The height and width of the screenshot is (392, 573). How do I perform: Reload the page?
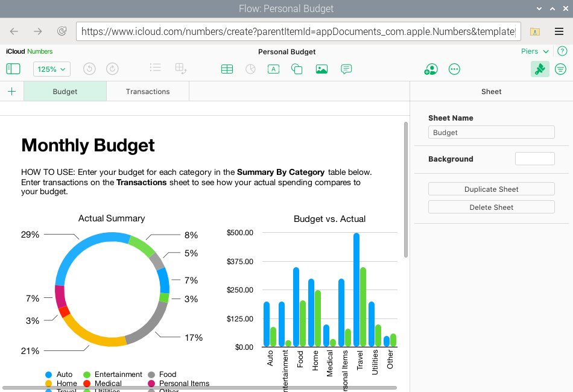point(62,31)
